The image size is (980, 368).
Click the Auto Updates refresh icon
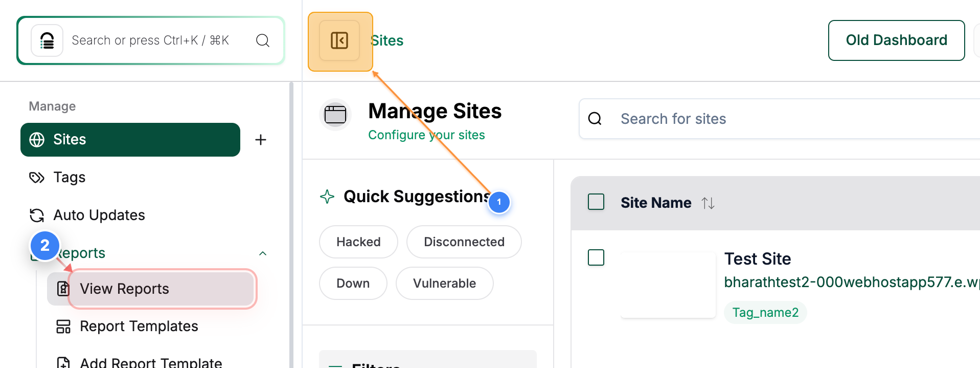[x=37, y=215]
